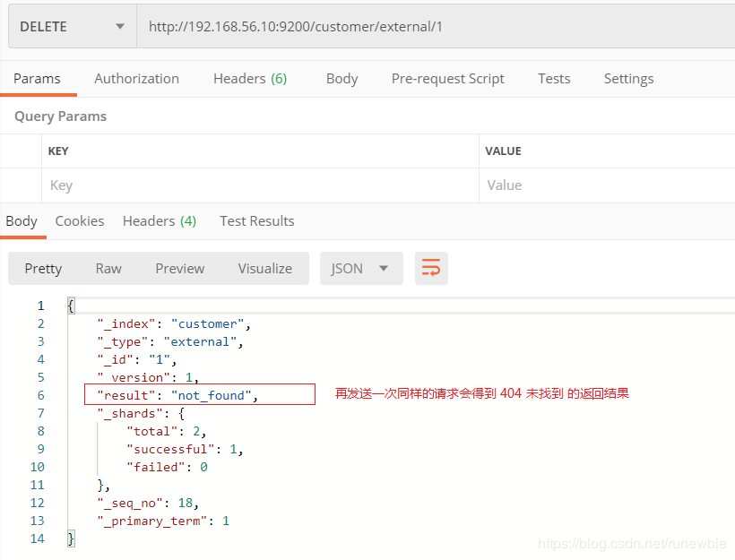The width and height of the screenshot is (735, 560).
Task: Open the Pre-request Script tab
Action: 447,79
